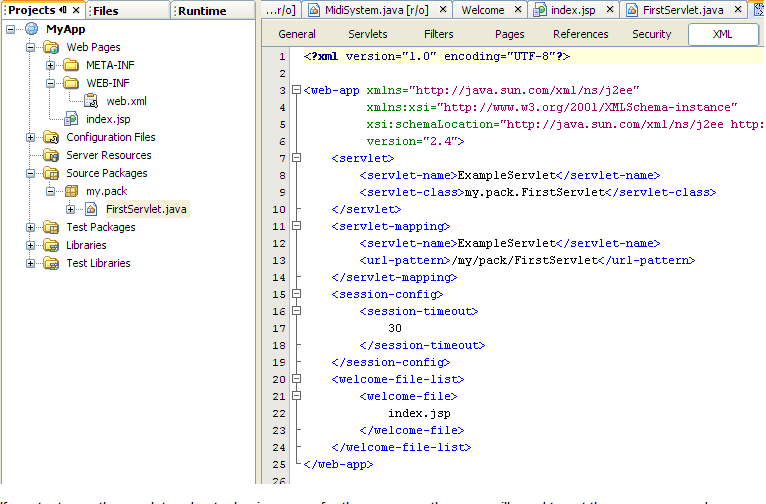Click the index.jsp editor tab icon
The image size is (766, 504).
[540, 10]
